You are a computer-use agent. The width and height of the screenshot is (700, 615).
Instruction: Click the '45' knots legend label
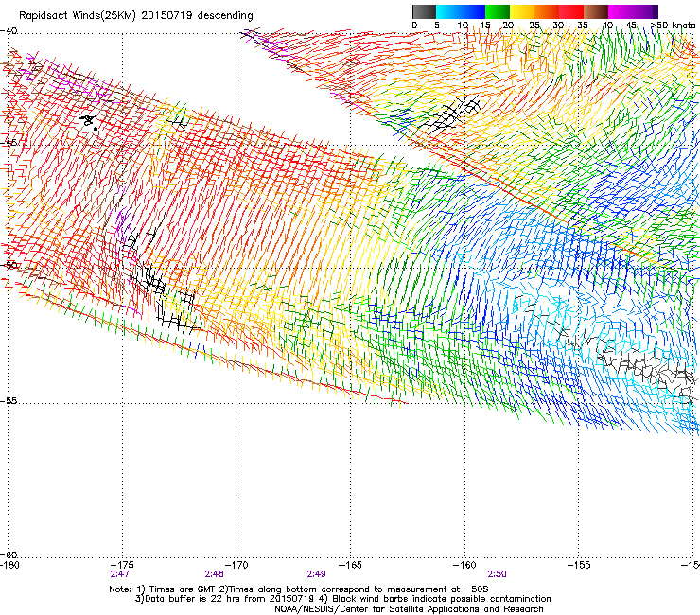631,26
